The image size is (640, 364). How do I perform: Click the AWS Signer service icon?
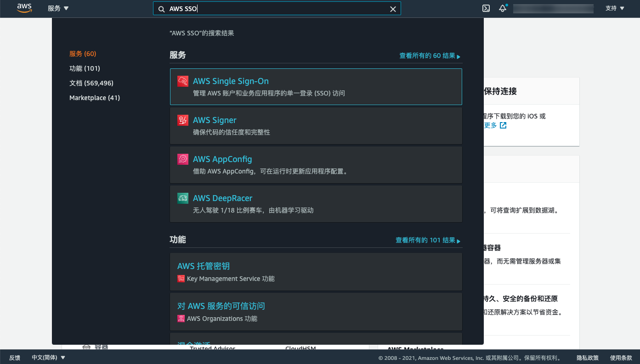(x=183, y=120)
